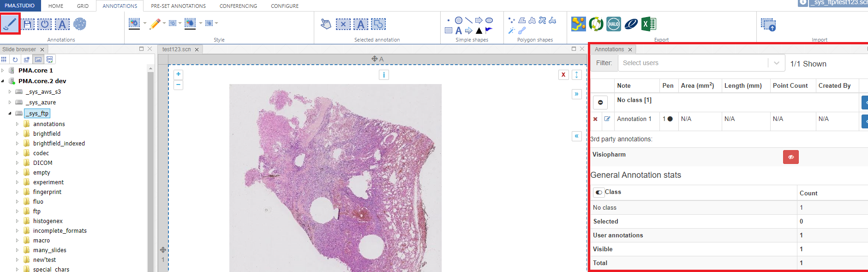Switch to the Pre-set Annotations tab
868x272 pixels.
click(x=178, y=6)
